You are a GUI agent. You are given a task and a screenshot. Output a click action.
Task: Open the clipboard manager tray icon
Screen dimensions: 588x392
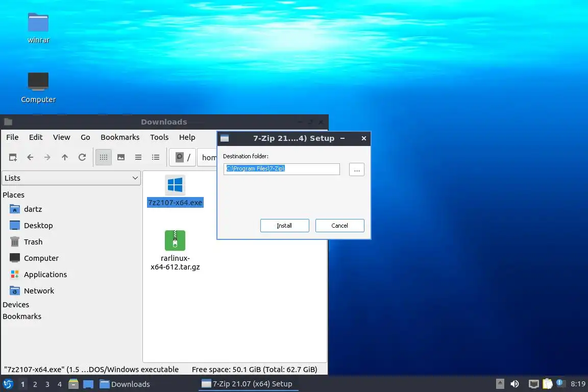tap(548, 384)
